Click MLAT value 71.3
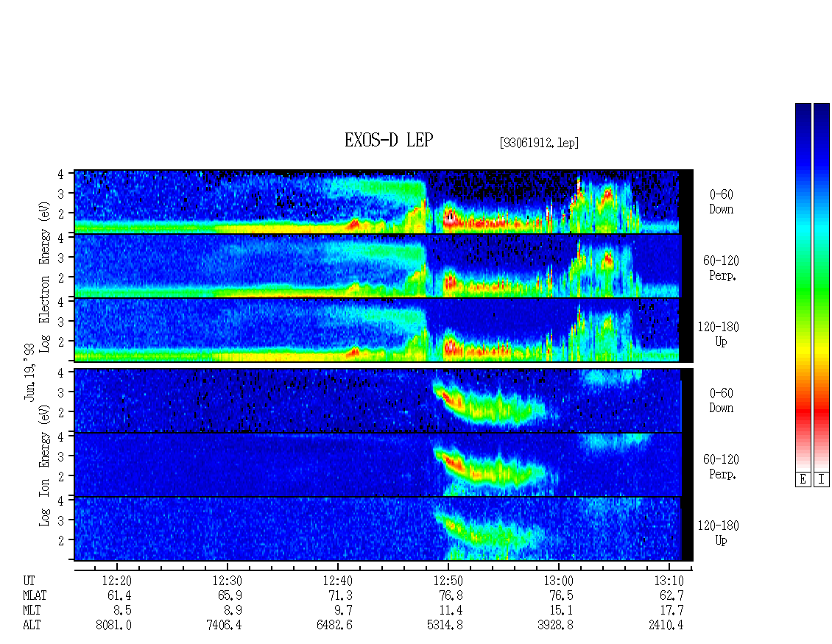 tap(340, 595)
